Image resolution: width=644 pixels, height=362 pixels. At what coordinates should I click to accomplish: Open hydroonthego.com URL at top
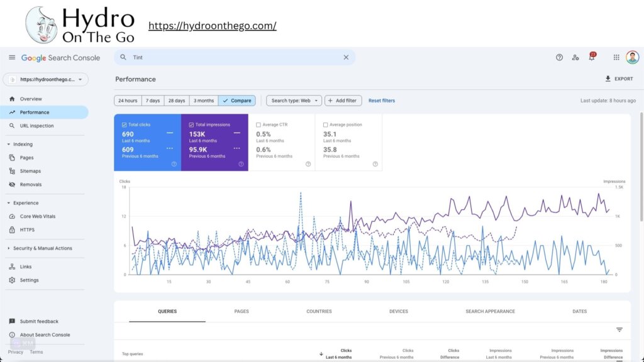[213, 25]
